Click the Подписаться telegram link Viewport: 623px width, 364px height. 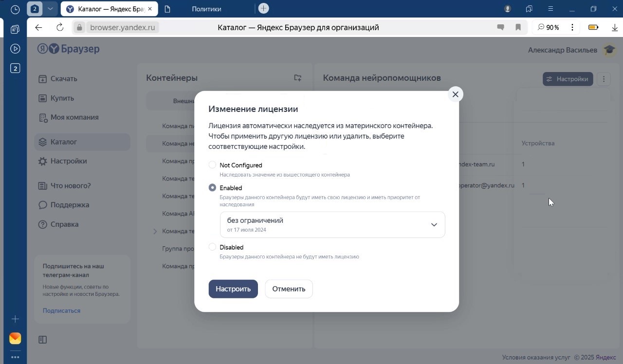pos(61,310)
